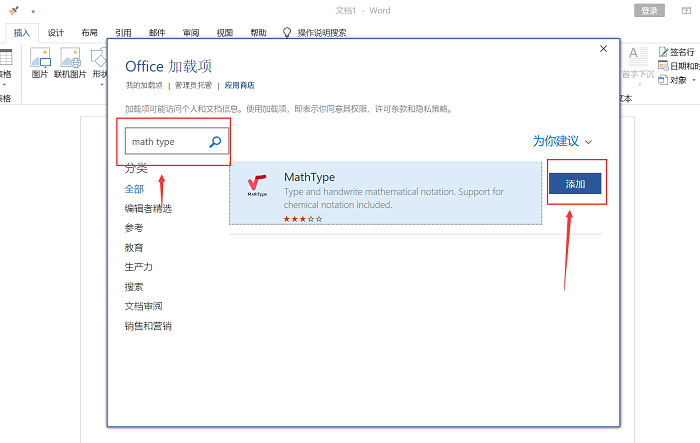This screenshot has height=443, width=700.
Task: Click the Date and Time icon in ribbon
Action: [662, 66]
